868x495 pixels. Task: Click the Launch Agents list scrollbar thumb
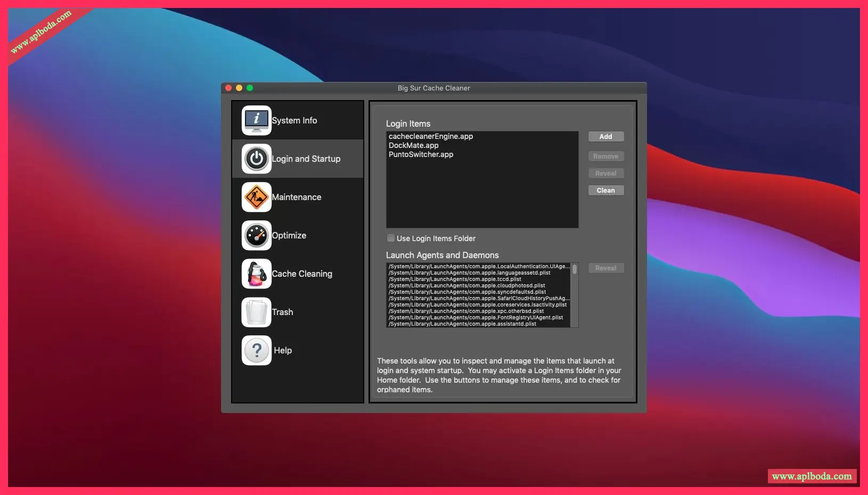point(575,270)
